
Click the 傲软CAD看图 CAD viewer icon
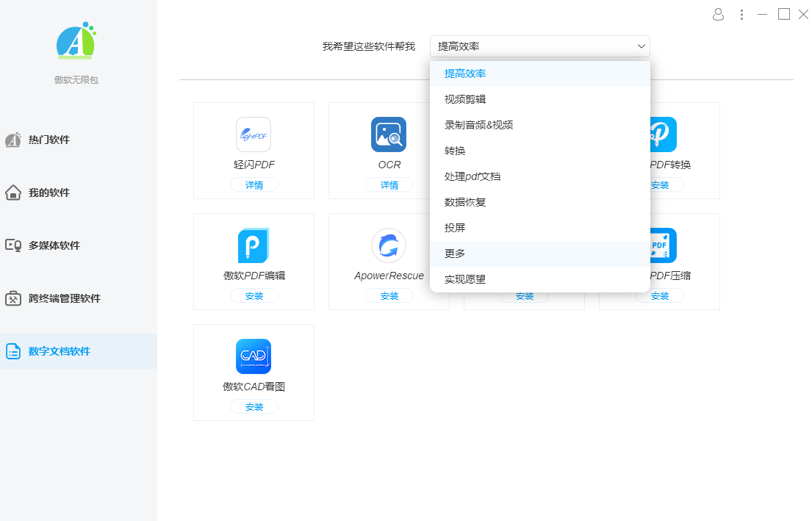pos(254,356)
